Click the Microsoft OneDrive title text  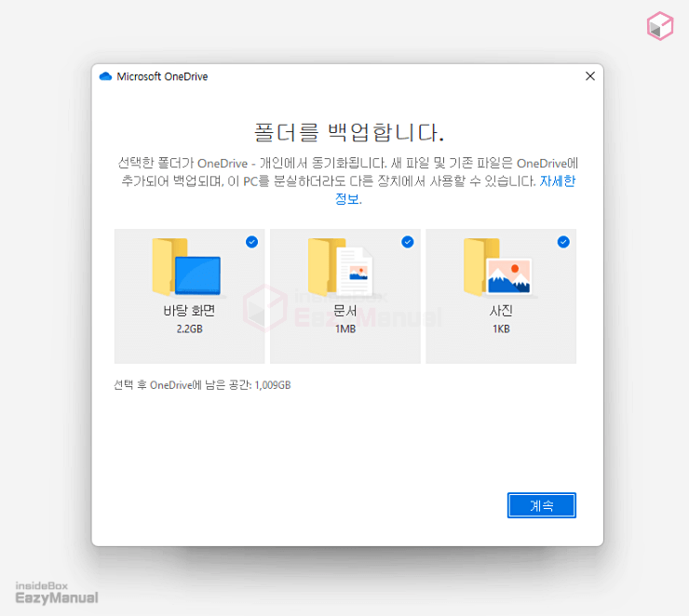[162, 76]
